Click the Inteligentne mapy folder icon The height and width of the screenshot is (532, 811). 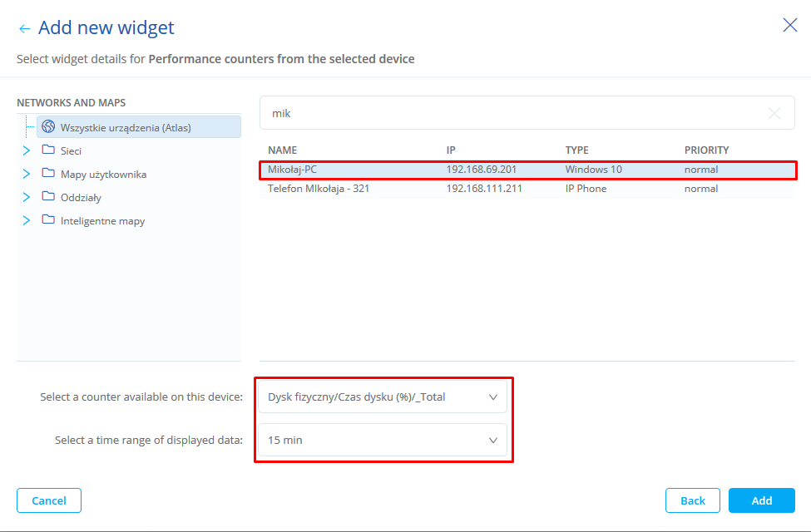coord(48,220)
